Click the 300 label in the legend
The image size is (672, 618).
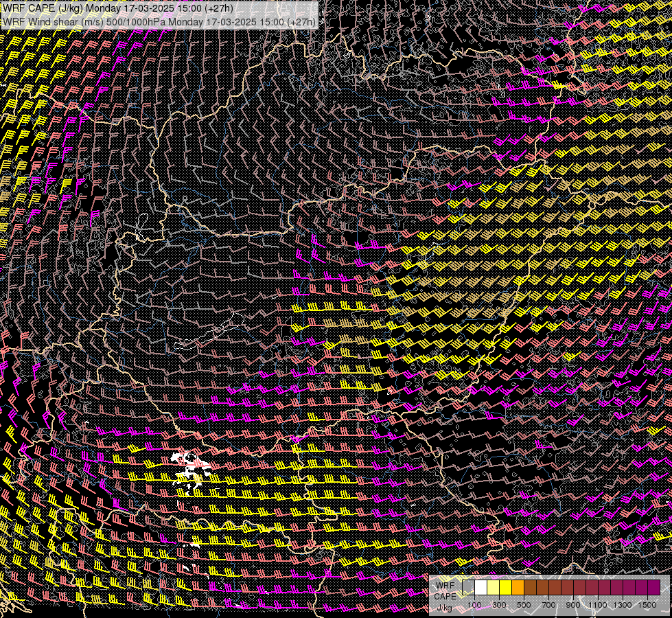coord(499,605)
